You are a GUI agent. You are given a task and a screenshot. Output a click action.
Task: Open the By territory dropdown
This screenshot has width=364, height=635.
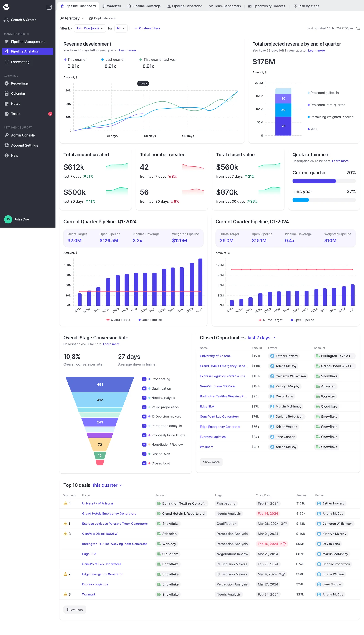72,18
